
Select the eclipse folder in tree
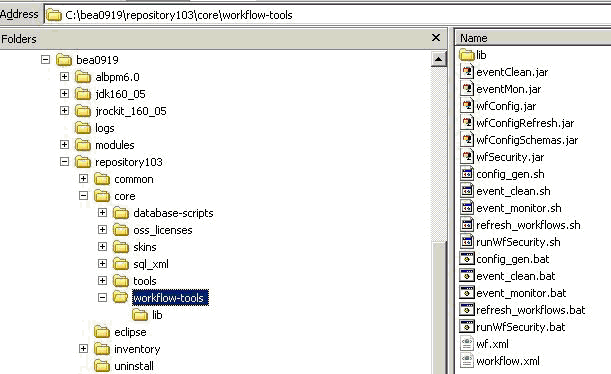120,332
